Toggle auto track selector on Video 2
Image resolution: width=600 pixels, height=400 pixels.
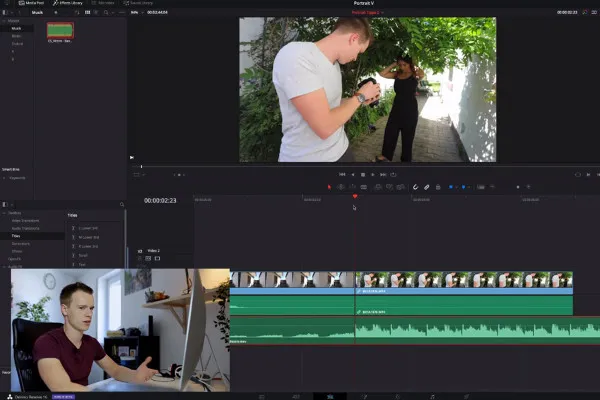pos(148,258)
